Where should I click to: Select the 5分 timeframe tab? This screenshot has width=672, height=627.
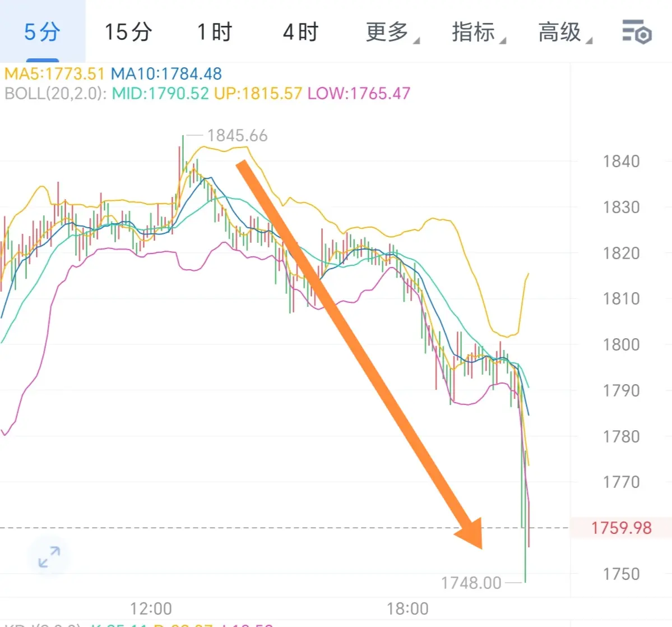(x=43, y=32)
